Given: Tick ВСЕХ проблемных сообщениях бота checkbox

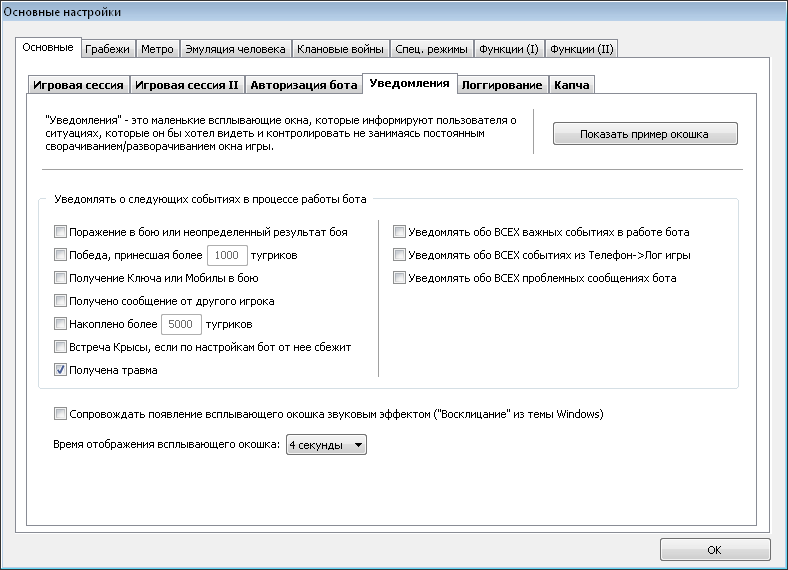Looking at the screenshot, I should tap(399, 278).
